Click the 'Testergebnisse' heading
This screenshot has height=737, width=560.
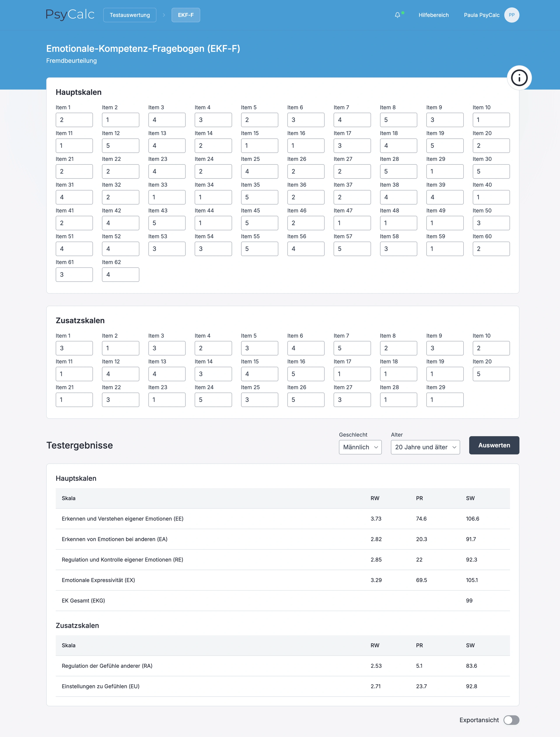point(80,445)
